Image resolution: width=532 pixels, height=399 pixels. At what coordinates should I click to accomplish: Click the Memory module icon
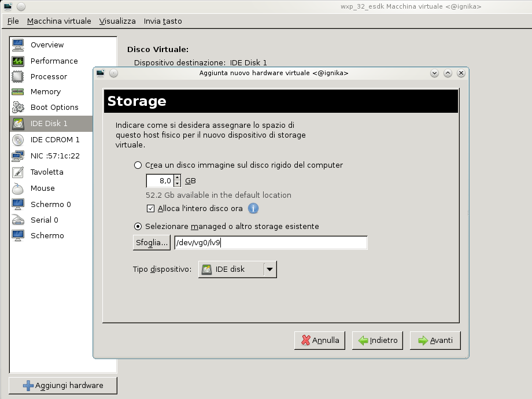pyautogui.click(x=18, y=92)
